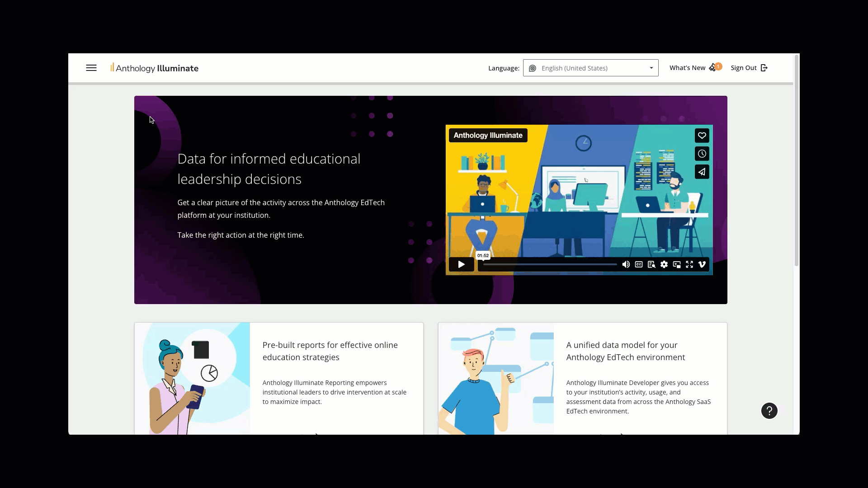868x488 pixels.
Task: Open video settings gear
Action: (x=664, y=264)
